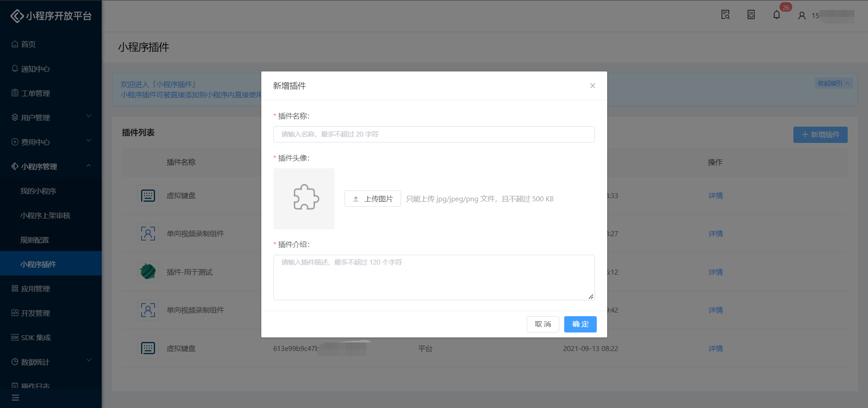Click the first 单向视频录制组件 person icon
This screenshot has width=868, height=408.
pos(148,234)
